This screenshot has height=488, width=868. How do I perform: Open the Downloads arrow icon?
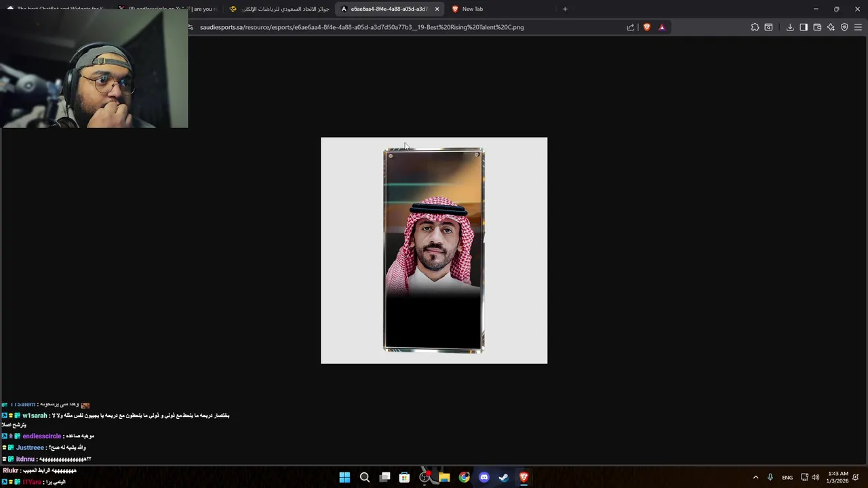(790, 27)
